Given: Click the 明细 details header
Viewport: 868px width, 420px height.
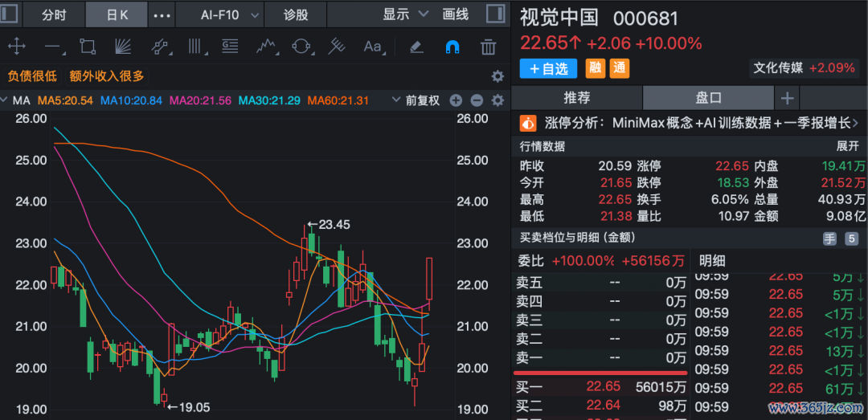Looking at the screenshot, I should pos(712,261).
